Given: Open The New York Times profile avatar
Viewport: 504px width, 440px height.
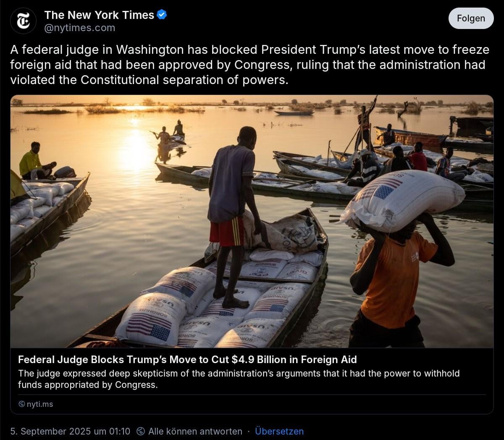Looking at the screenshot, I should coord(24,21).
